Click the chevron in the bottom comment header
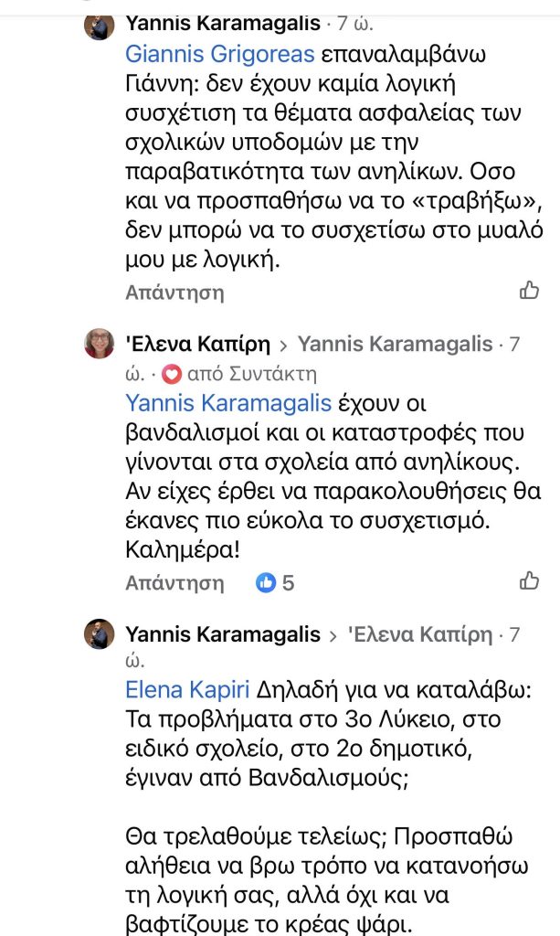This screenshot has width=560, height=936. click(x=334, y=634)
